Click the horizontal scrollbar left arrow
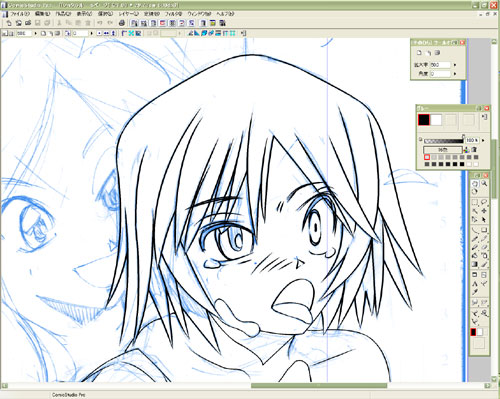Image resolution: width=500 pixels, height=399 pixels. pyautogui.click(x=5, y=386)
